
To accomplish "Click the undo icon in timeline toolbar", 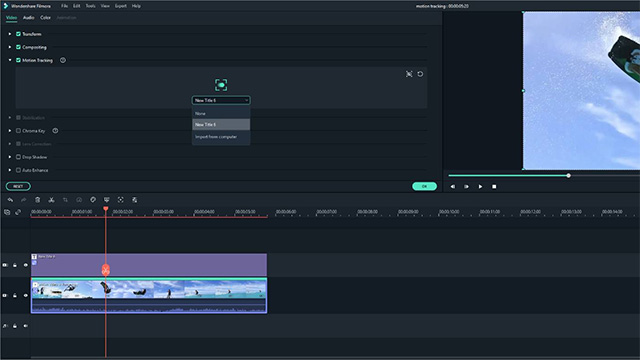I will tap(10, 200).
